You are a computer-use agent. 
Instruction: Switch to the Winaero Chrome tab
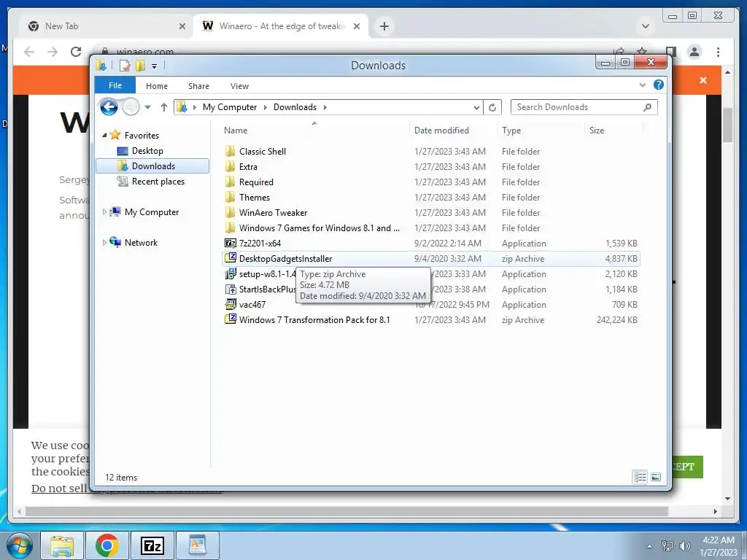click(x=281, y=26)
